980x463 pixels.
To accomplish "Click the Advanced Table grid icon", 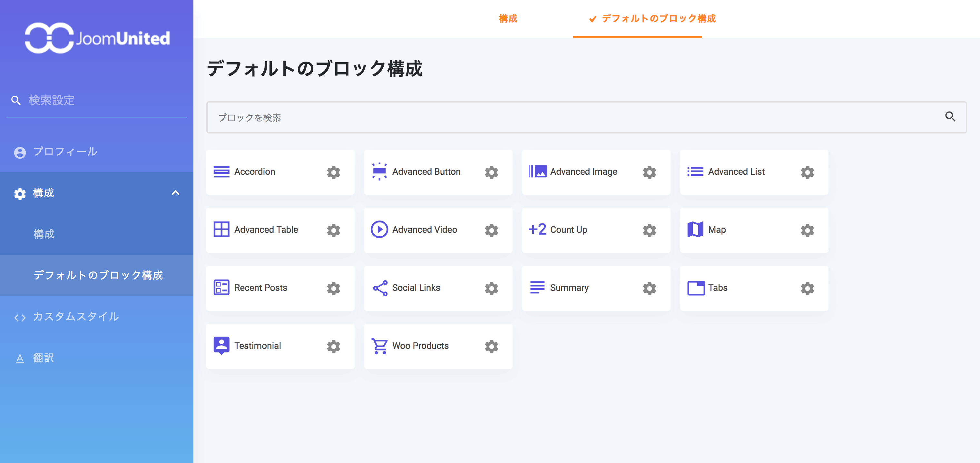I will click(221, 230).
